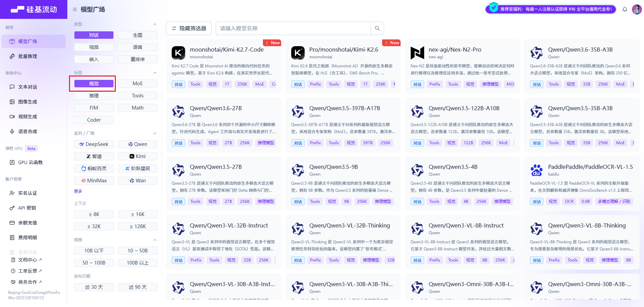Screen dimensions: 644x307
Task: Click the Qwen logo on Qwen3-VL-8B-Instruct card
Action: (x=417, y=229)
